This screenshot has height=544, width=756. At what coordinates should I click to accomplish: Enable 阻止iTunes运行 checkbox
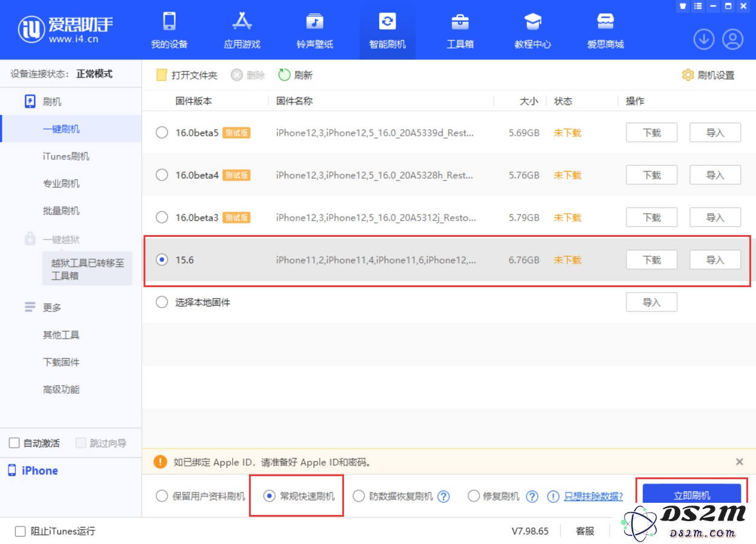click(21, 531)
